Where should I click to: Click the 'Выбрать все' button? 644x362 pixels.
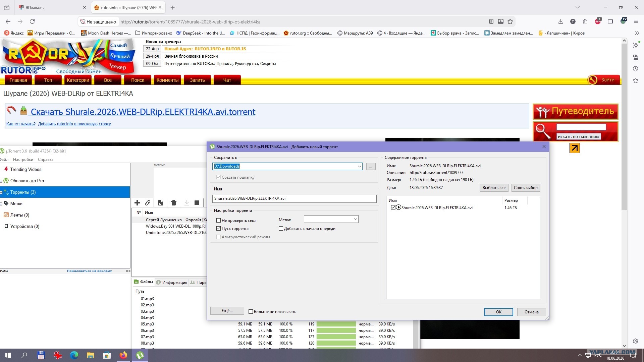(x=494, y=188)
